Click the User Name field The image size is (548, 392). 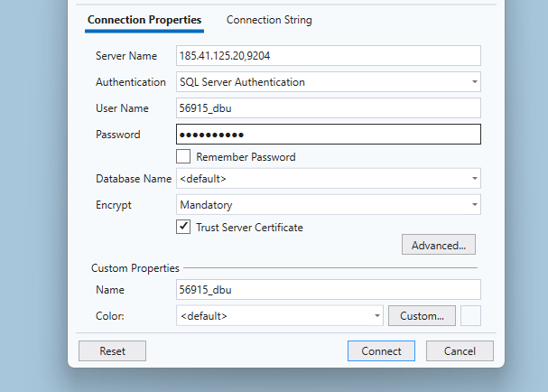tap(328, 108)
